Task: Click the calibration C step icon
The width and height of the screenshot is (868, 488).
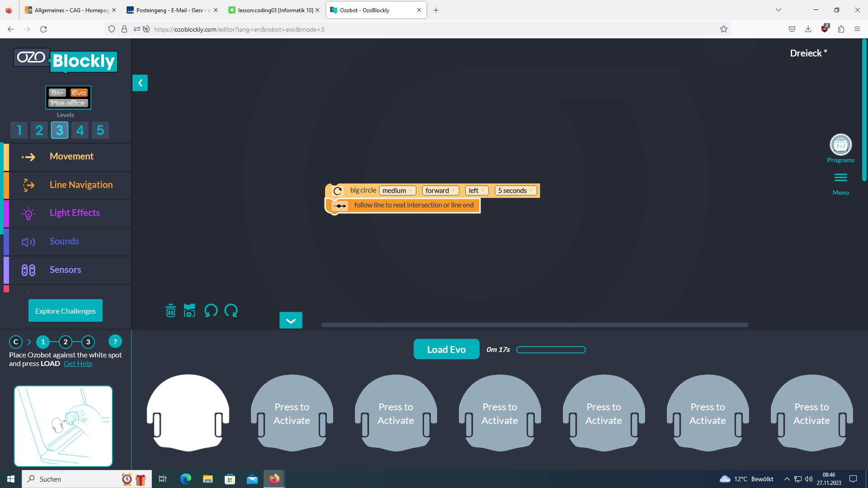Action: pyautogui.click(x=16, y=342)
